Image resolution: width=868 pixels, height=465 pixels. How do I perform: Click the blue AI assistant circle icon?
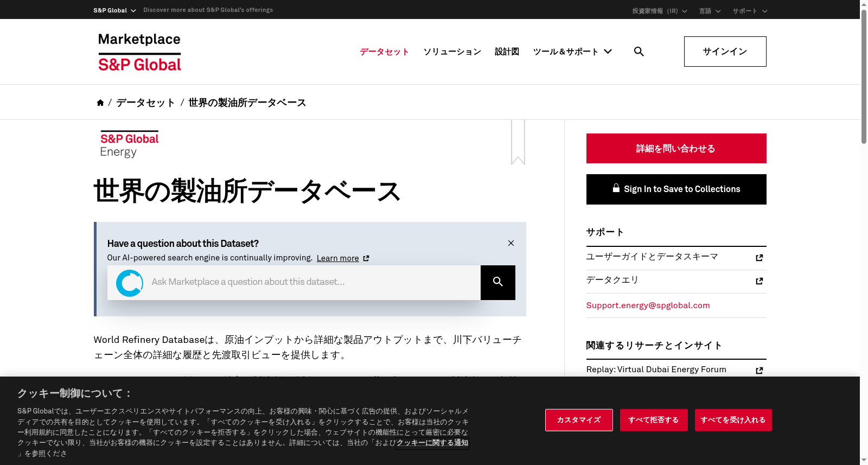click(130, 283)
